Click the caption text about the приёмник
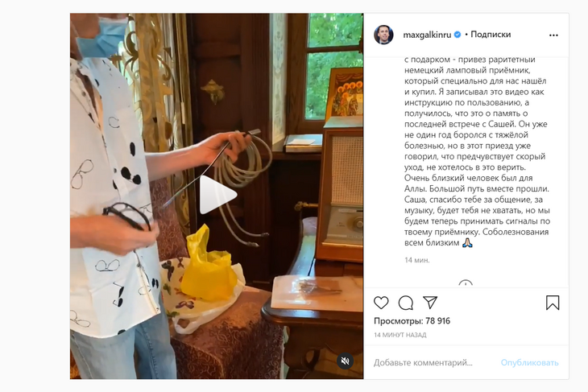 [476, 151]
